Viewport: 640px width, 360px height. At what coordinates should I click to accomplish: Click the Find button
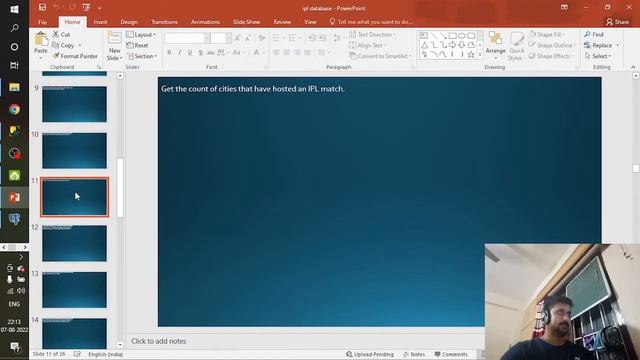(x=594, y=34)
